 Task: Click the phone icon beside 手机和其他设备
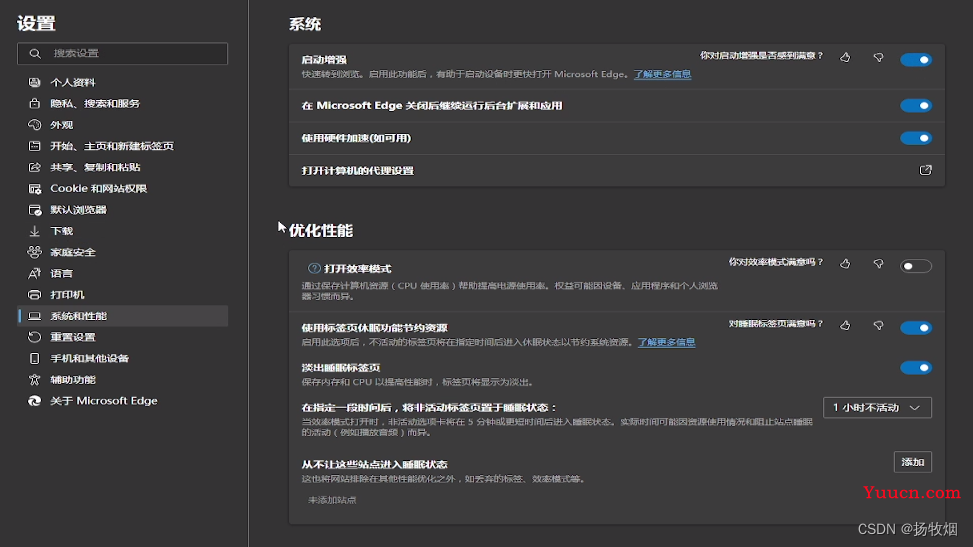point(35,358)
